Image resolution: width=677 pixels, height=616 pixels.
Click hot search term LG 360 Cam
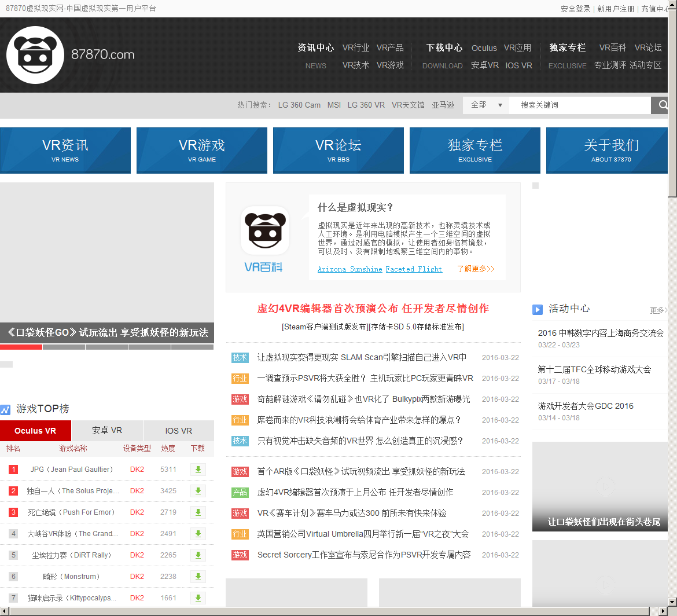[299, 105]
